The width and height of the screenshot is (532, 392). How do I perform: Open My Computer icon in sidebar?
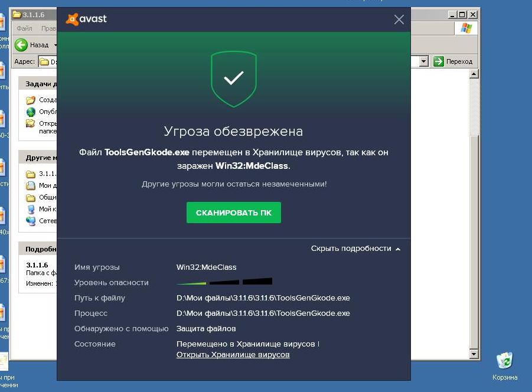click(x=31, y=209)
